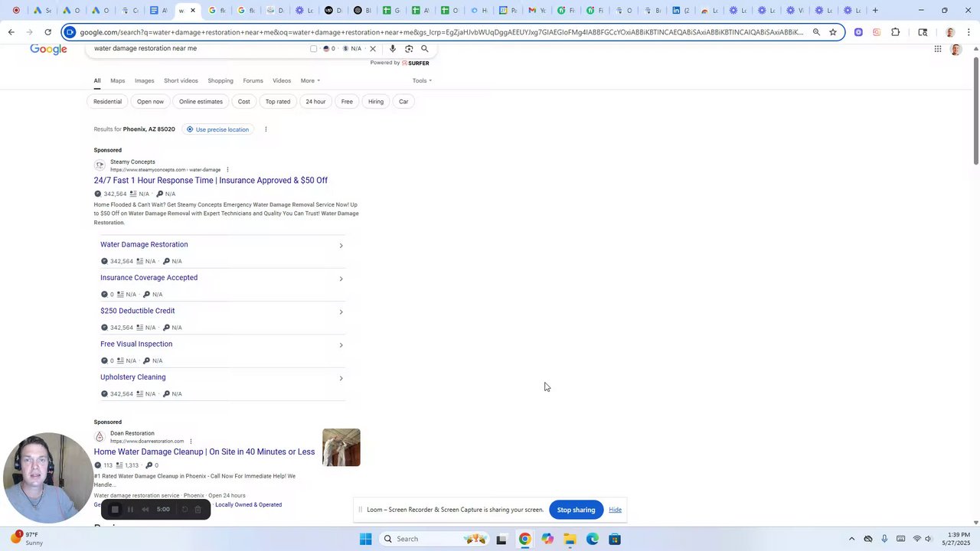This screenshot has height=551, width=980.
Task: Click the page vertical scrollbar thumb
Action: 975,109
